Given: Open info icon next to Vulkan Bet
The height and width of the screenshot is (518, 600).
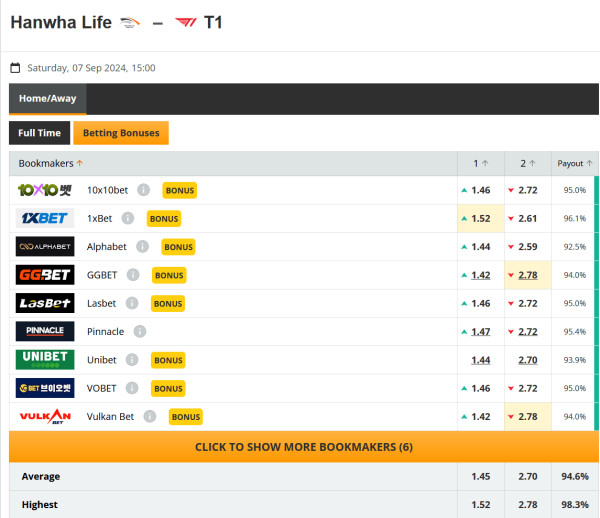Looking at the screenshot, I should [x=150, y=416].
